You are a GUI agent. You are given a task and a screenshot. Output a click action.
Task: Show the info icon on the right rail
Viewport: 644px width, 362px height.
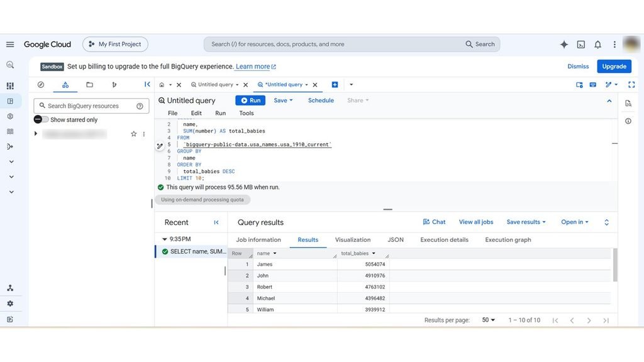(x=628, y=121)
